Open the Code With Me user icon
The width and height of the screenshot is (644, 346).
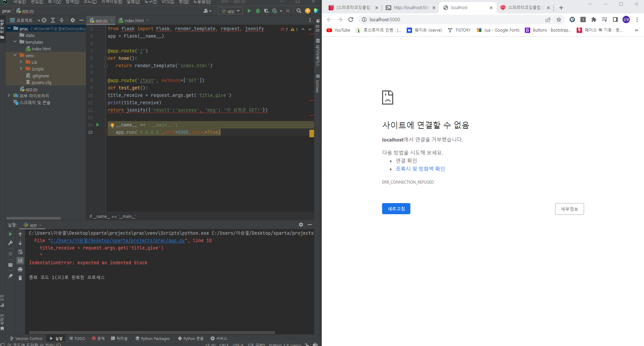click(206, 11)
